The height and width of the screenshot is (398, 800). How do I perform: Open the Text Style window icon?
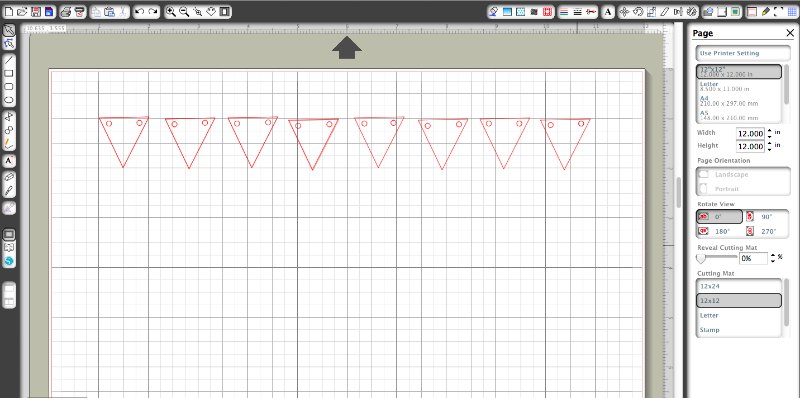(x=608, y=12)
